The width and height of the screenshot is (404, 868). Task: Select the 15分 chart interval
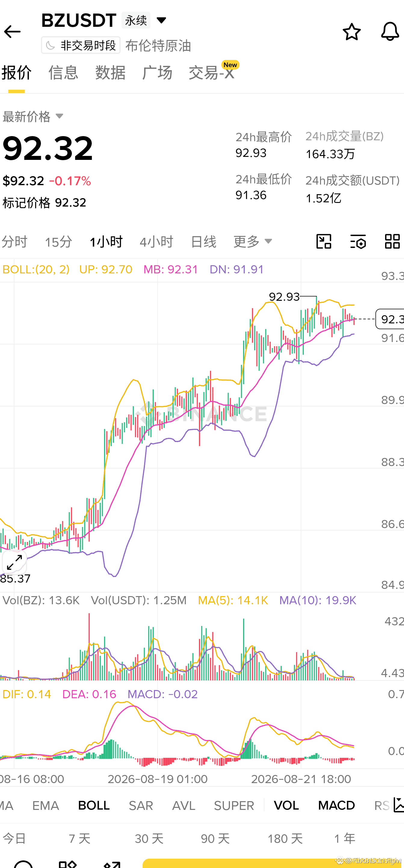59,242
